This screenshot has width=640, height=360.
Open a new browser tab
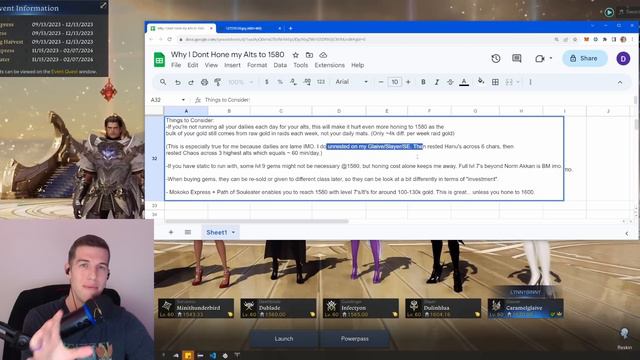tap(291, 29)
